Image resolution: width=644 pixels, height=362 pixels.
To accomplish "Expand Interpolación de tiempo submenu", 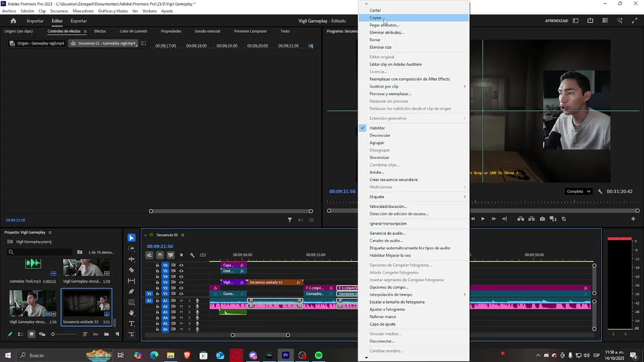I will click(464, 295).
